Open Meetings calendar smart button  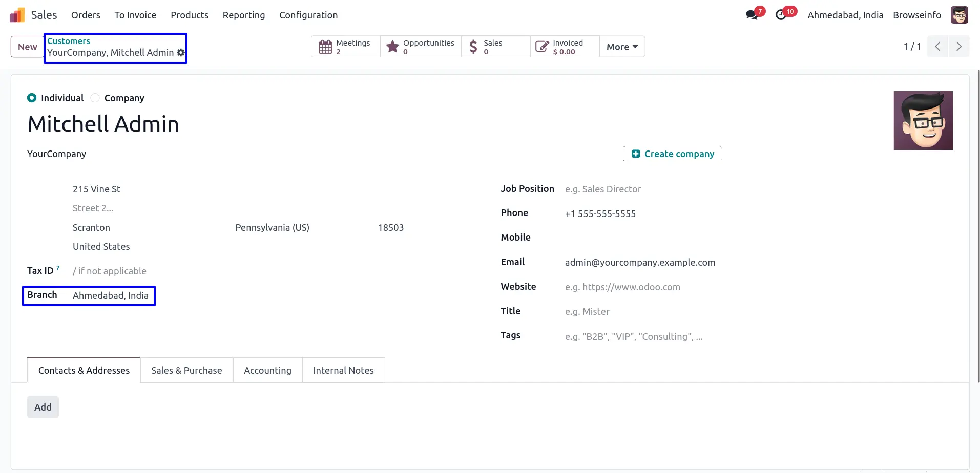[345, 47]
